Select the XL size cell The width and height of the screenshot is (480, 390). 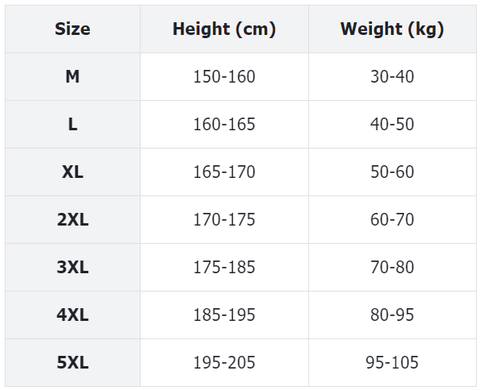pyautogui.click(x=73, y=172)
